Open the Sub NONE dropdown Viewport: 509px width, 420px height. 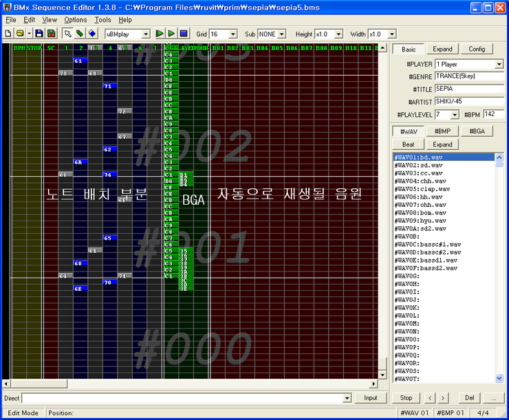coord(281,34)
